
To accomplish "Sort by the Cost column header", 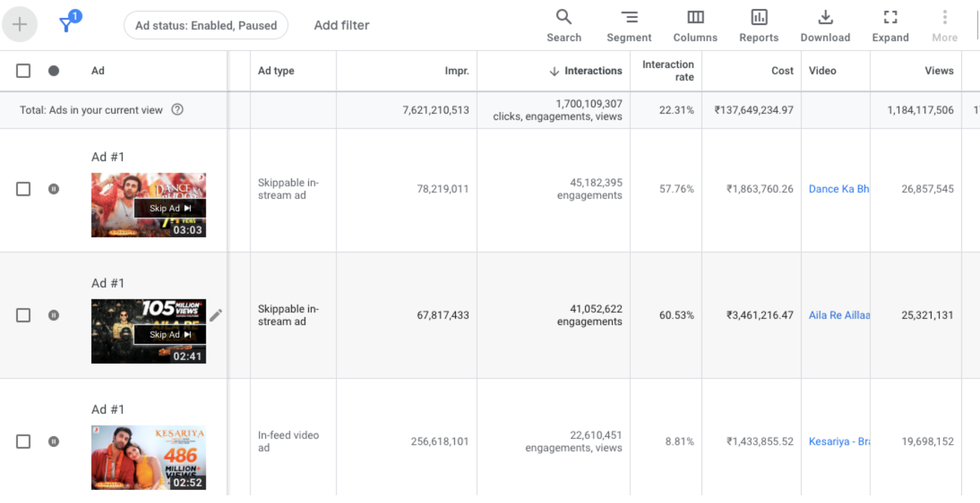I will tap(782, 71).
